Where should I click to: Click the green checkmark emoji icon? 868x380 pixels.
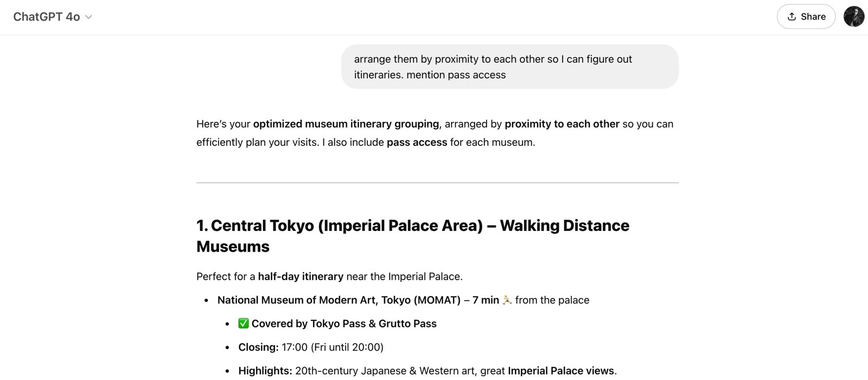pos(244,324)
